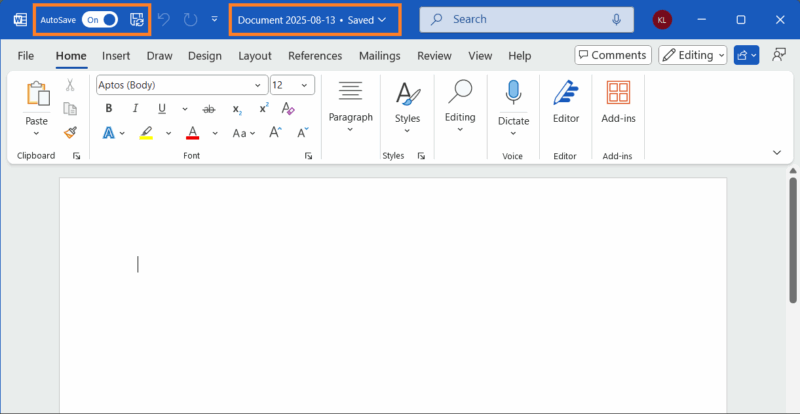This screenshot has width=800, height=414.
Task: Open the document title Saved dropdown
Action: click(x=312, y=20)
